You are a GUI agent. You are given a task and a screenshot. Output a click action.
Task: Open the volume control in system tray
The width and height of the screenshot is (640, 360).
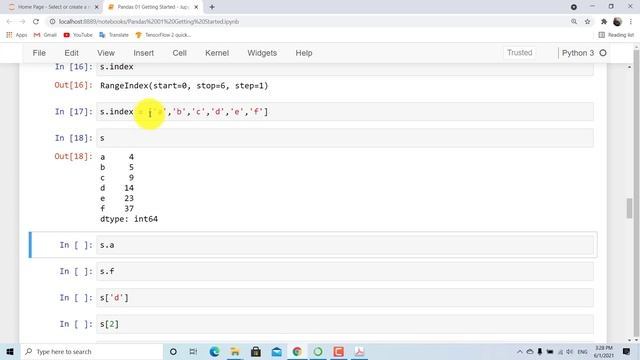tap(569, 351)
